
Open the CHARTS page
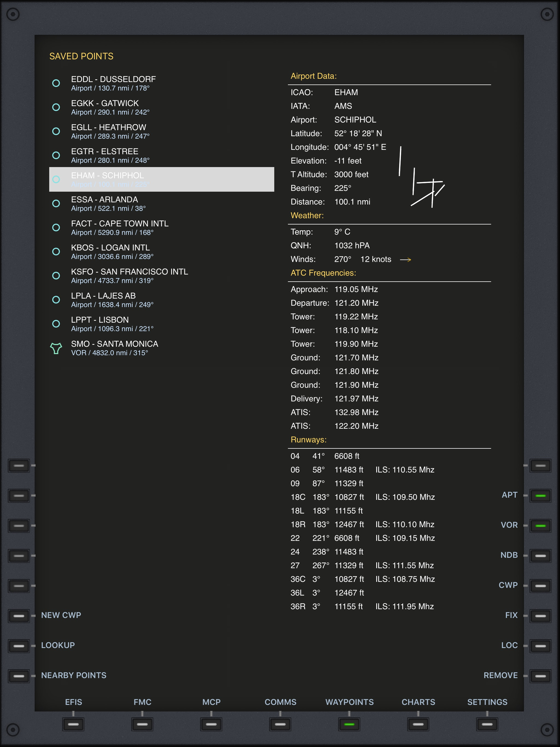tap(418, 724)
